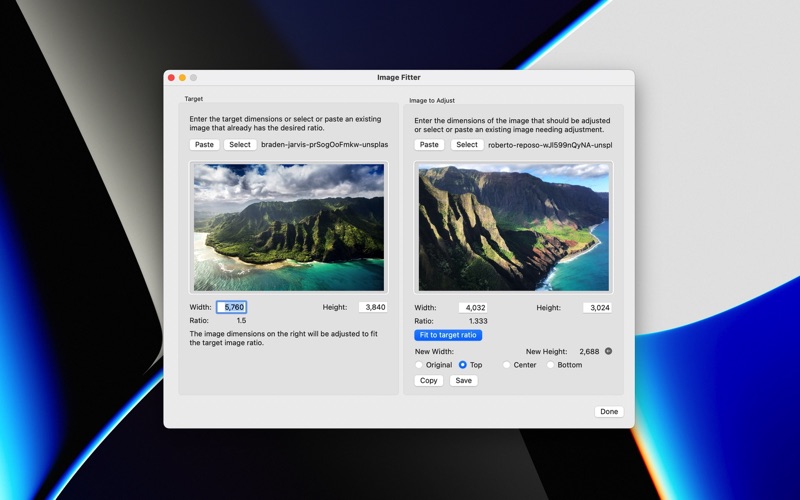Screen dimensions: 800x500
Task: Paste an image into Image to Adjust
Action: click(429, 145)
